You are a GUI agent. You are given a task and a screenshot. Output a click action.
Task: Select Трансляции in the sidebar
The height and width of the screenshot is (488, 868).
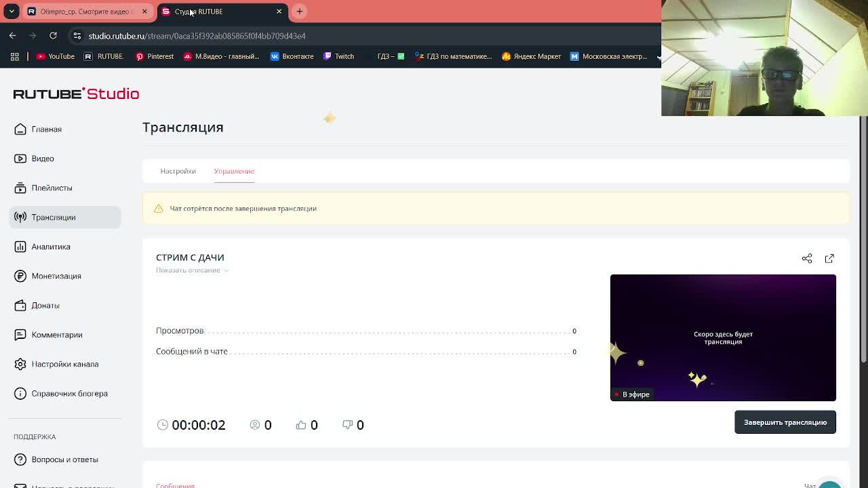(65, 217)
